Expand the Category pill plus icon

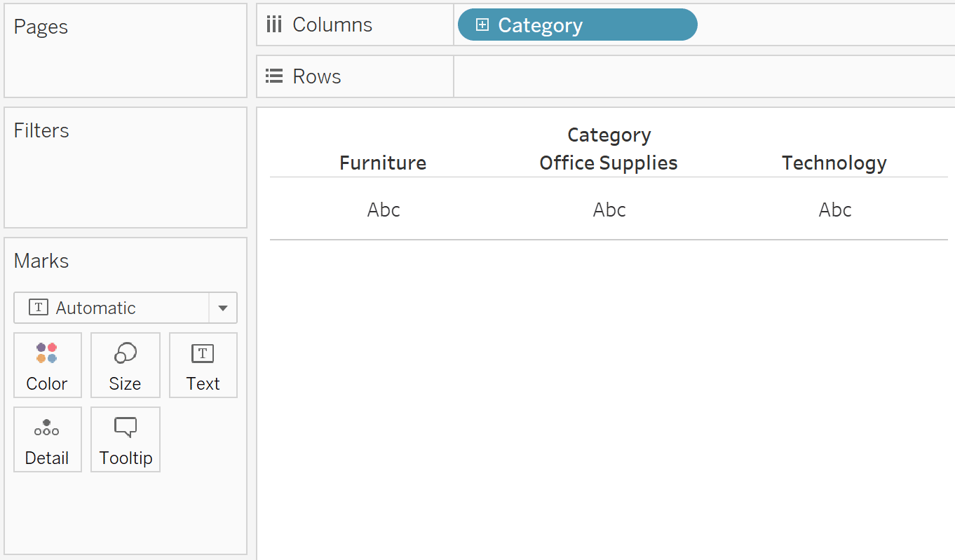pyautogui.click(x=482, y=25)
